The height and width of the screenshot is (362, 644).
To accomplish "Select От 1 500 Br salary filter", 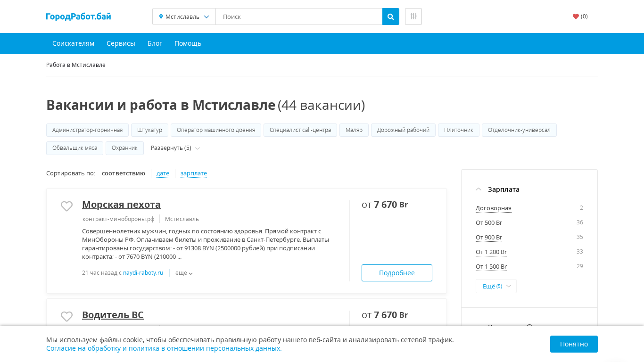I will click(x=491, y=267).
